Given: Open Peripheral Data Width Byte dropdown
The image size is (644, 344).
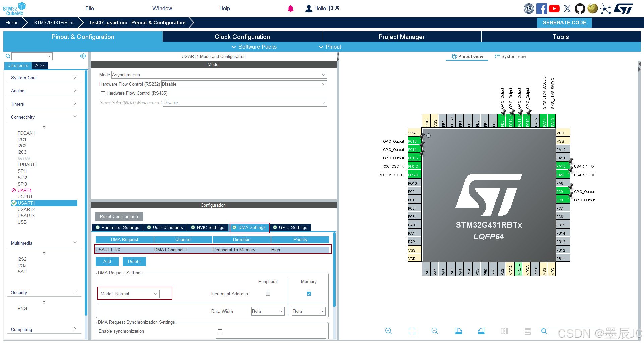Looking at the screenshot, I should (268, 311).
